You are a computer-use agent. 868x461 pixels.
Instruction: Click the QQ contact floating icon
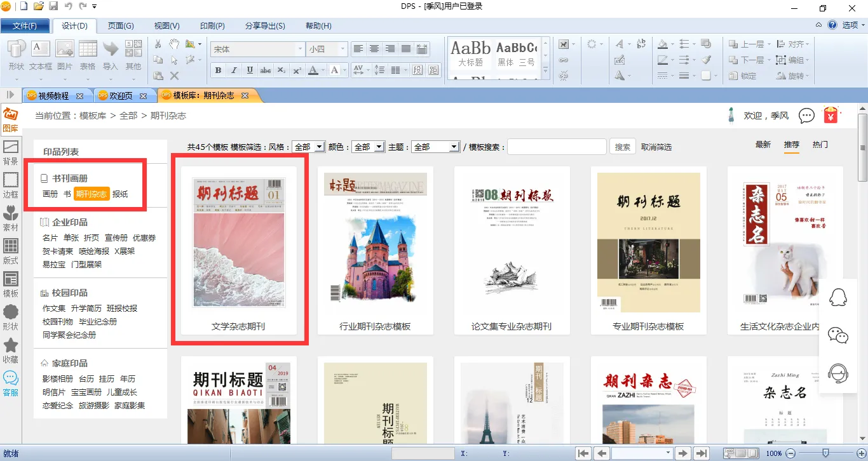(x=838, y=298)
